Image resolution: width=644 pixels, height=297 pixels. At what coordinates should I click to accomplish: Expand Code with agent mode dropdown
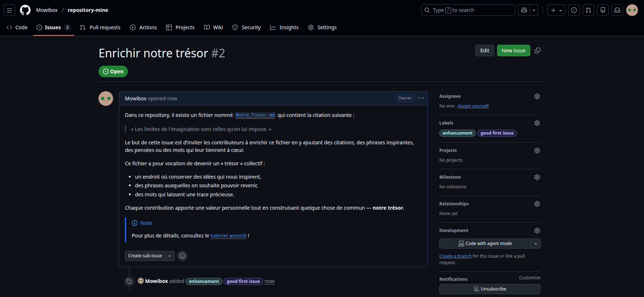(536, 244)
